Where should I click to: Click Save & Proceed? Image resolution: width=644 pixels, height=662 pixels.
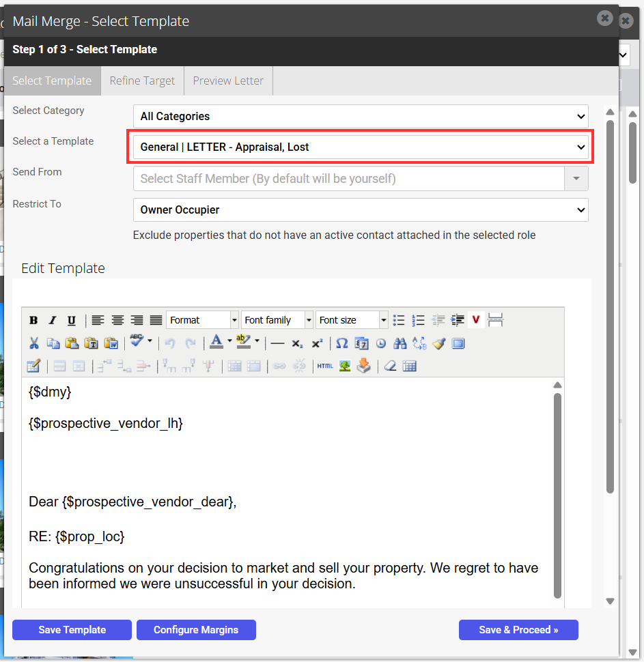tap(518, 630)
